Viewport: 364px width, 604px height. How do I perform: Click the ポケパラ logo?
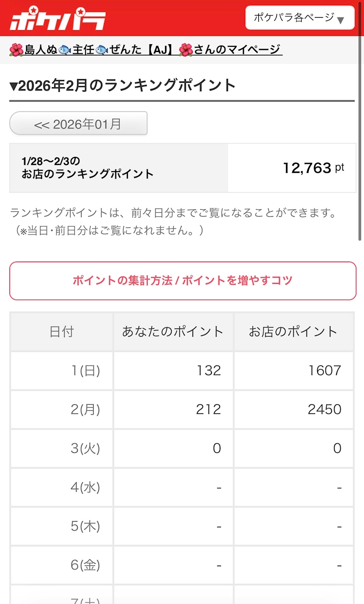coord(57,19)
